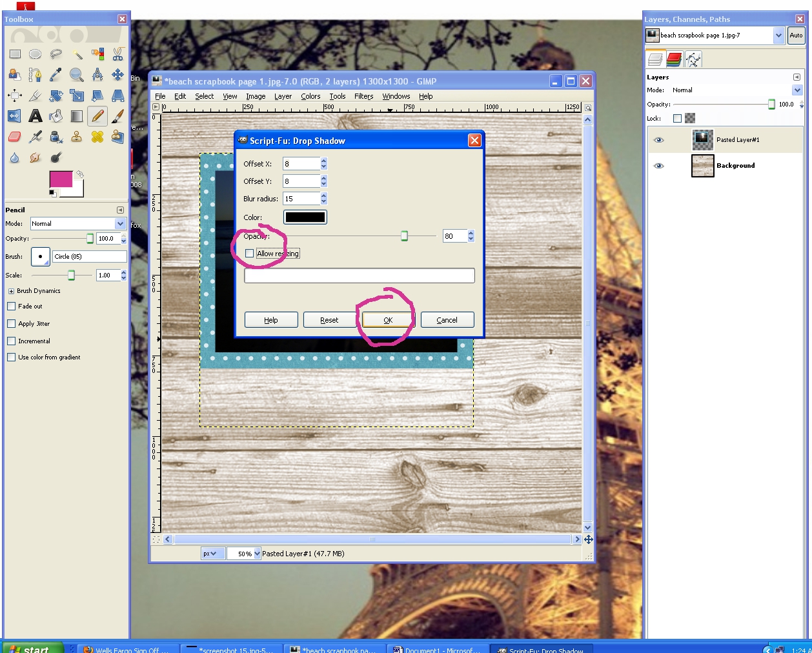Choose the Free Select lasso tool
The width and height of the screenshot is (812, 653).
[56, 54]
